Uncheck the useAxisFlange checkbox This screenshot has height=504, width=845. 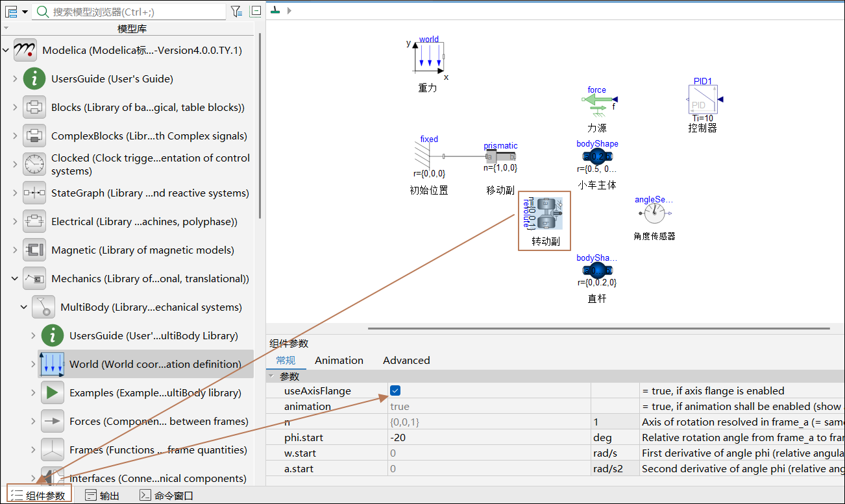tap(395, 390)
